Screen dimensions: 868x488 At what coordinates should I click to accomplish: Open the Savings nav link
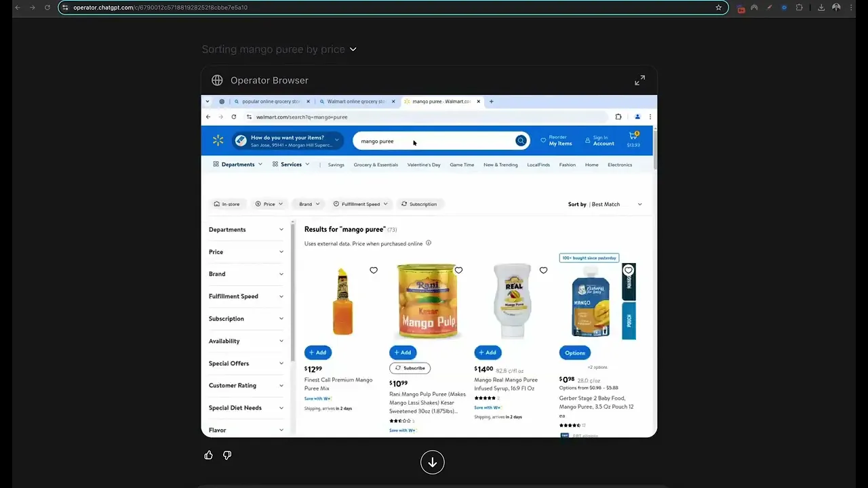pos(336,165)
